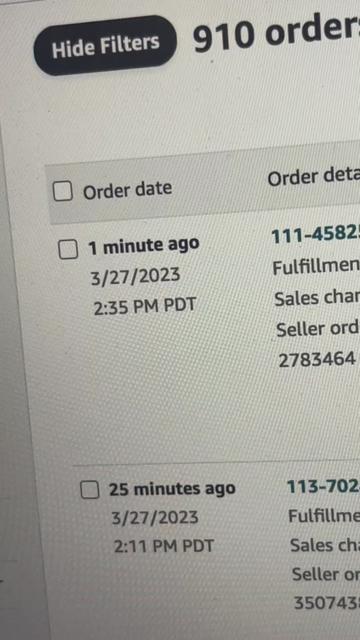Check the box for the 1 minute ago order

tap(68, 249)
